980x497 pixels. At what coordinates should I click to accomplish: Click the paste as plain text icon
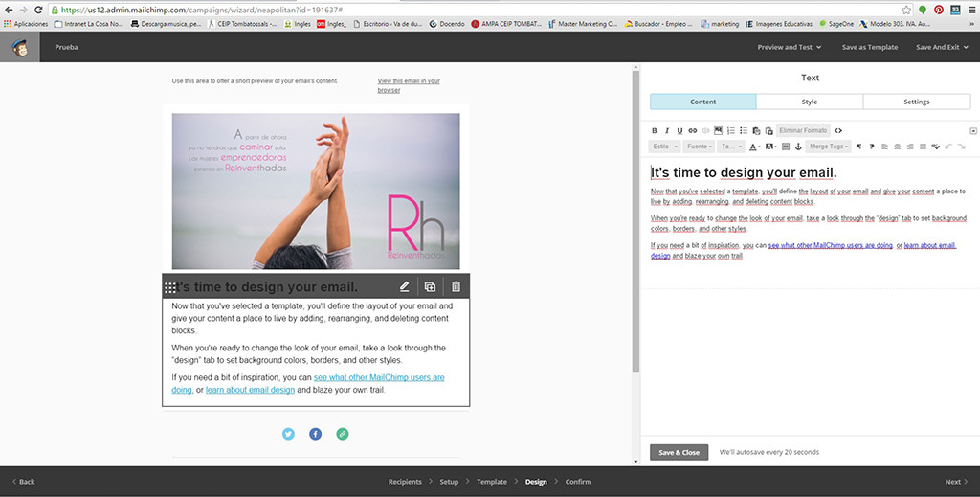pos(756,130)
